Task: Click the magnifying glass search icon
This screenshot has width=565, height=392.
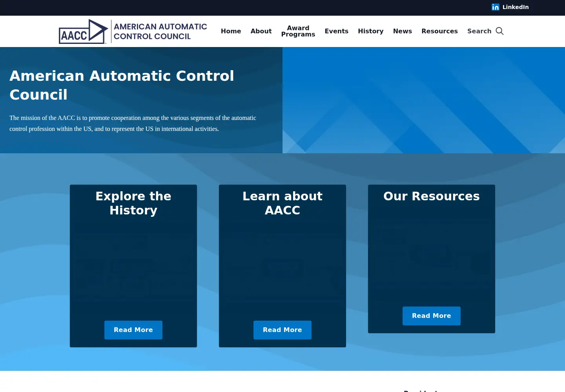Action: pos(499,31)
